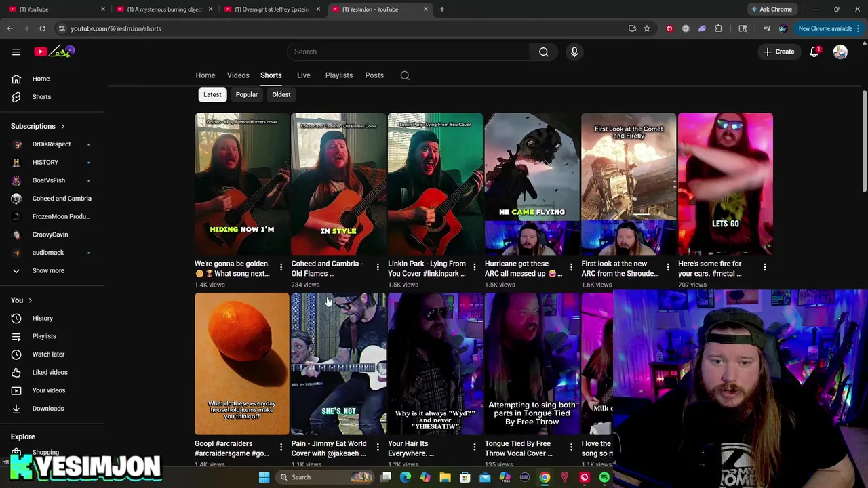Open more options for Here's some fire short

coord(765,267)
